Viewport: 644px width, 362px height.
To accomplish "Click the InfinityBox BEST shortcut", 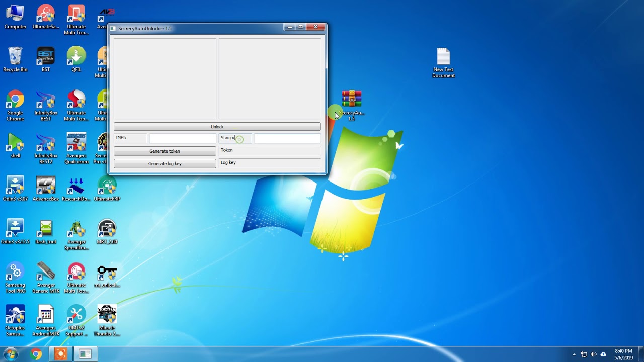I will 46,106.
